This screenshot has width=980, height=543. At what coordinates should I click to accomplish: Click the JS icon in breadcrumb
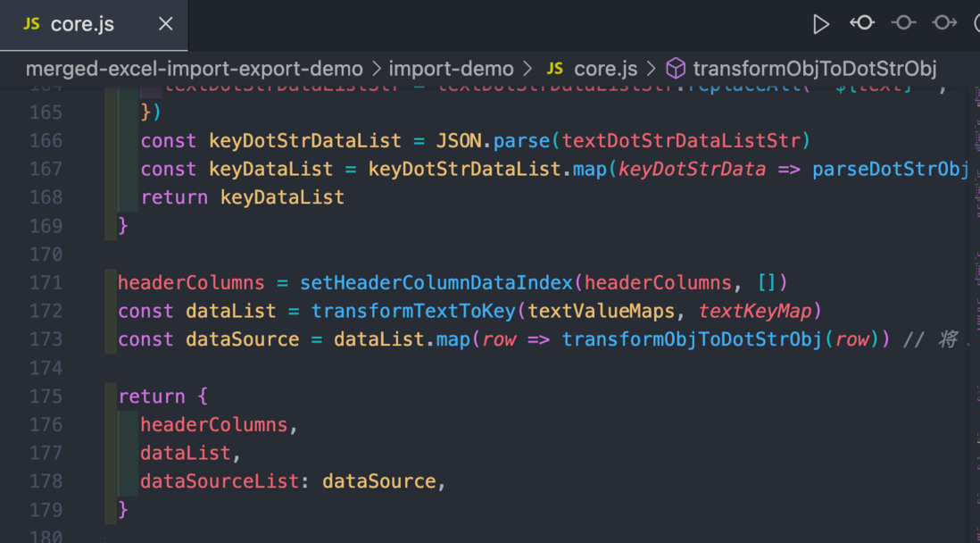[555, 69]
